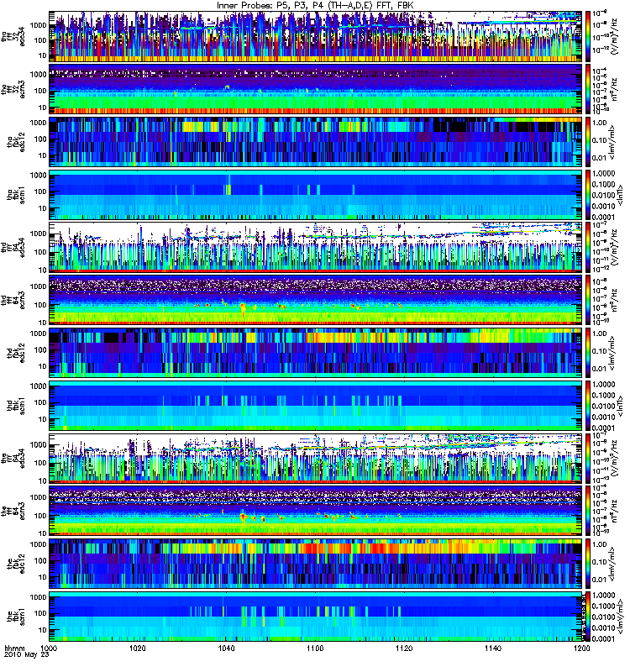Click the 1020 time tick label
Image resolution: width=630 pixels, height=672 pixels.
pos(138,648)
